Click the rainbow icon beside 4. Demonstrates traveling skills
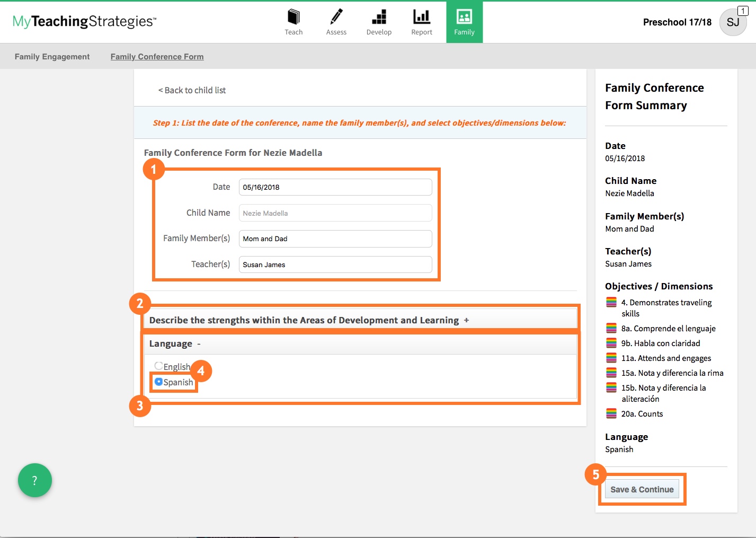This screenshot has width=756, height=538. [610, 302]
